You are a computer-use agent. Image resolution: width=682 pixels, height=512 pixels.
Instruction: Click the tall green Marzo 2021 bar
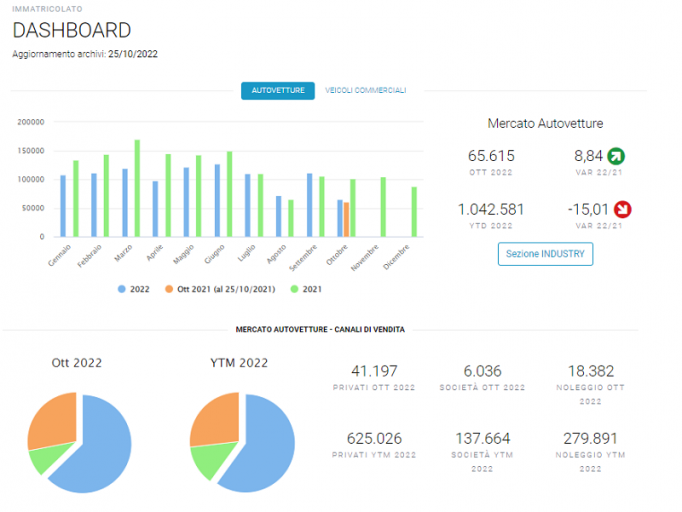pos(137,188)
